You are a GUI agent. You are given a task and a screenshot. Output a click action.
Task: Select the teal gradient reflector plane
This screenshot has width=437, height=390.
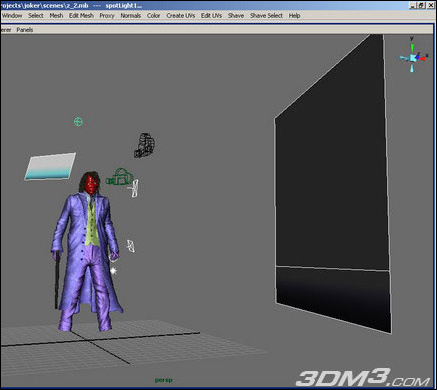click(x=50, y=166)
